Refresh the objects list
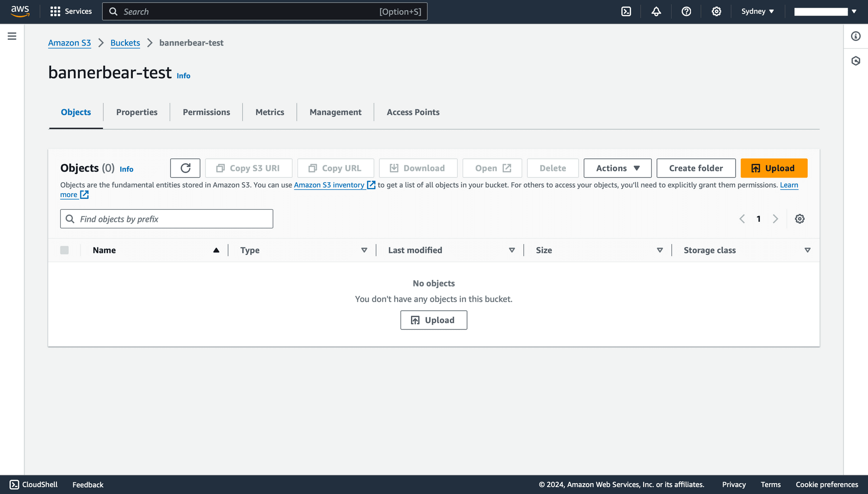Image resolution: width=868 pixels, height=494 pixels. 185,168
